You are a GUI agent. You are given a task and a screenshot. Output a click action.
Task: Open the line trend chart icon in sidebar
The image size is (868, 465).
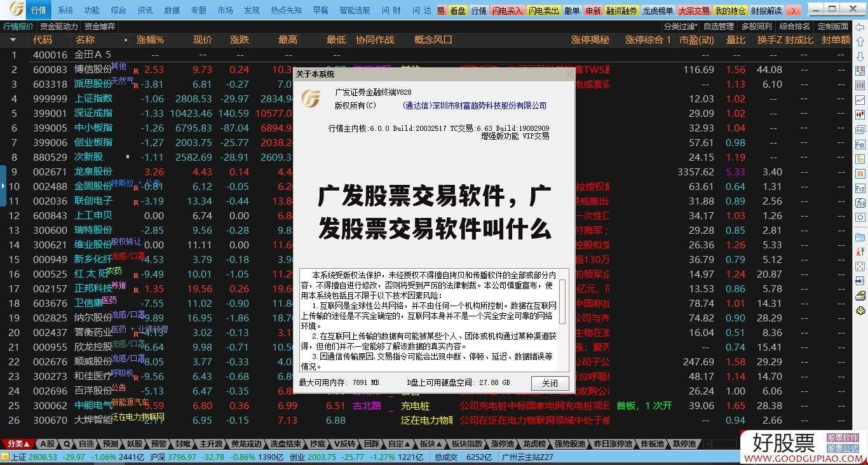click(860, 100)
